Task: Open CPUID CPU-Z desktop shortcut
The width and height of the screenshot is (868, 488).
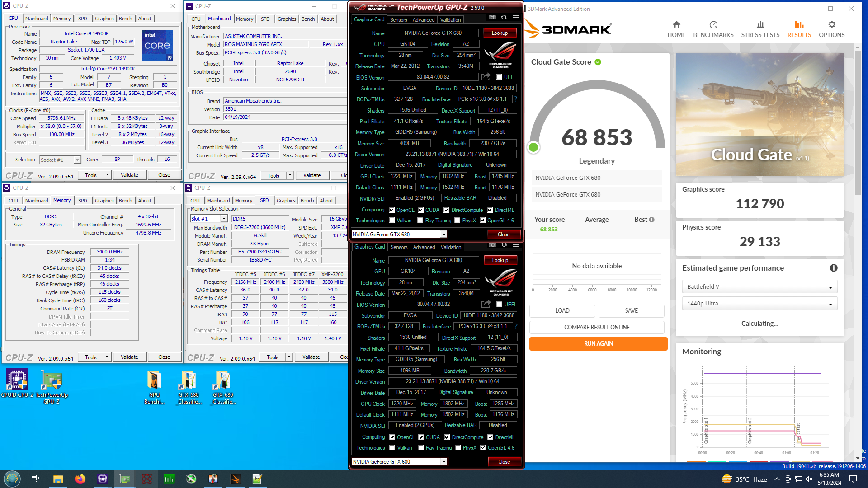Action: (17, 384)
